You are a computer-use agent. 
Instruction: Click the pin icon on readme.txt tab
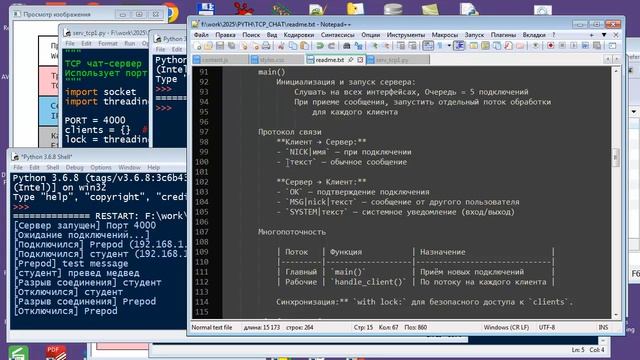(x=351, y=60)
